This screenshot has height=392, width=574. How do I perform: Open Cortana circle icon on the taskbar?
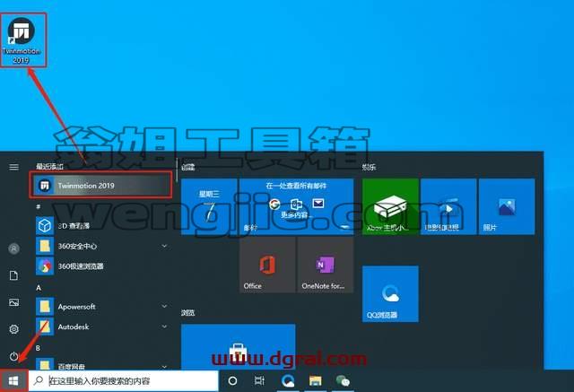pyautogui.click(x=232, y=381)
